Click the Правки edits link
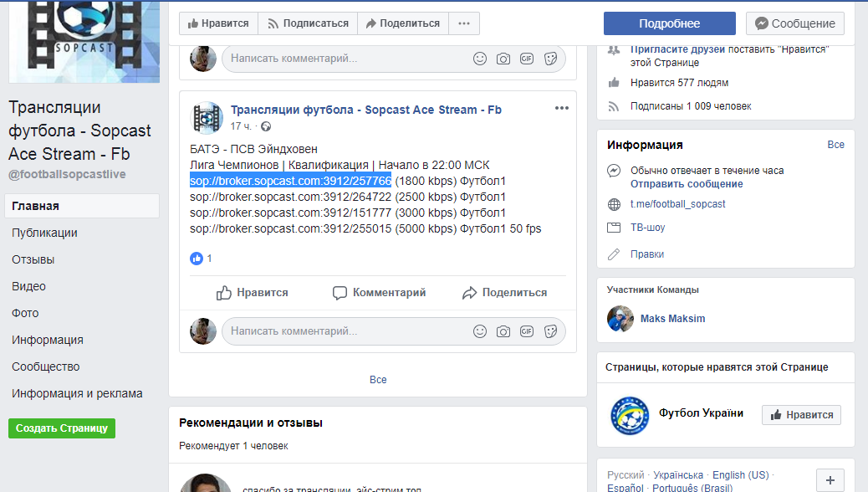The height and width of the screenshot is (492, 868). coord(647,254)
